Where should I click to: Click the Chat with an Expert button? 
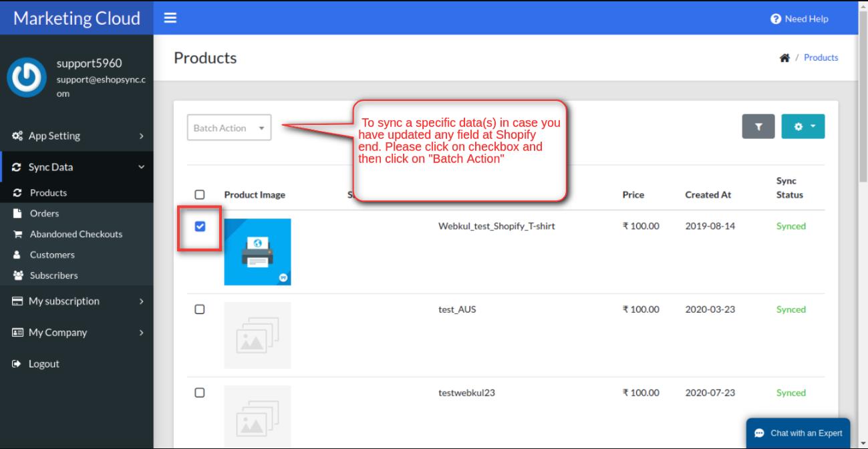click(798, 433)
